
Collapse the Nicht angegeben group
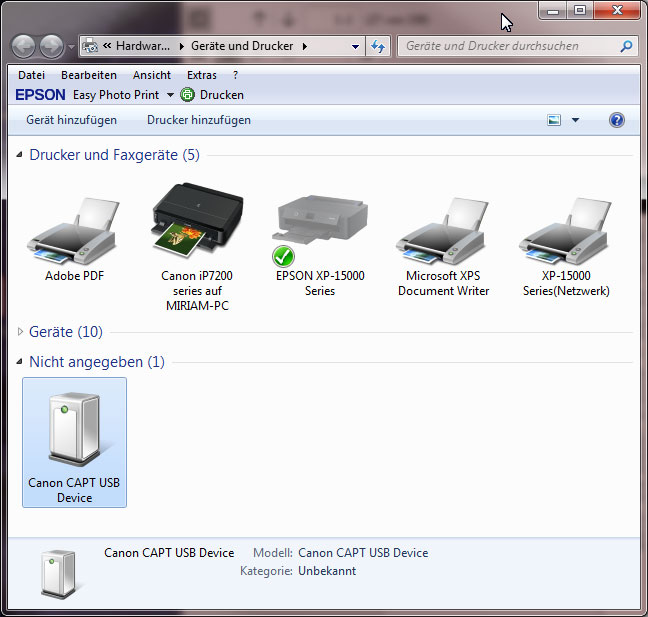tap(19, 362)
